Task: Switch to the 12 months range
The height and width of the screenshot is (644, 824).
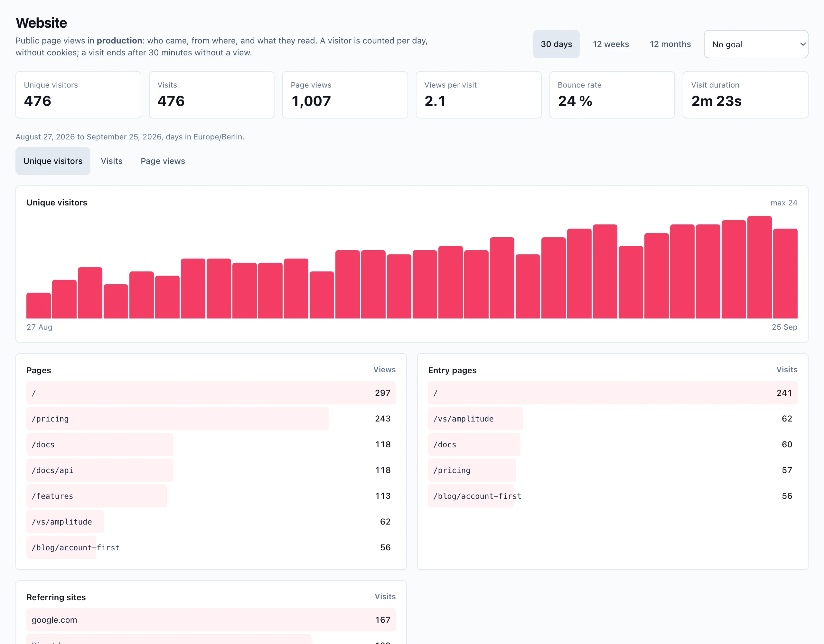Action: tap(670, 44)
